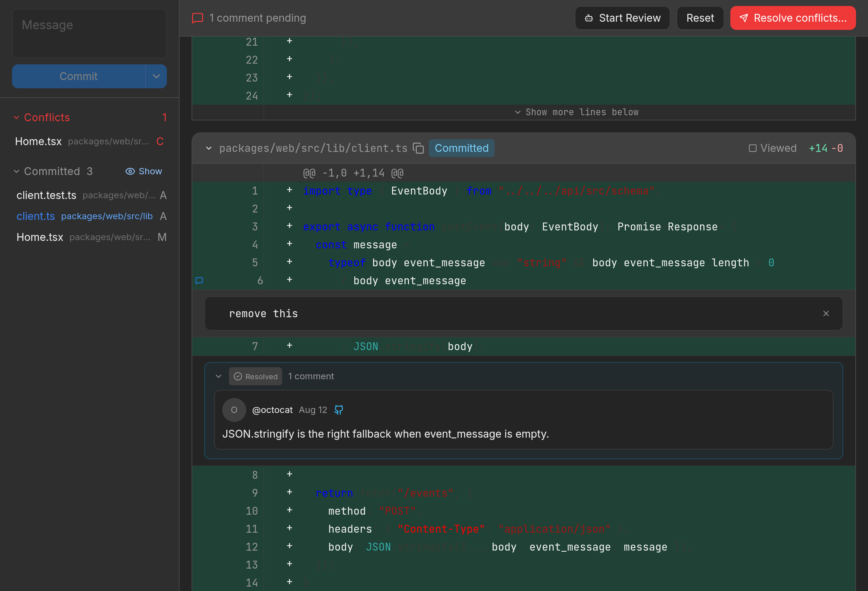Click the Committed status badge
Image resolution: width=868 pixels, height=591 pixels.
point(461,148)
